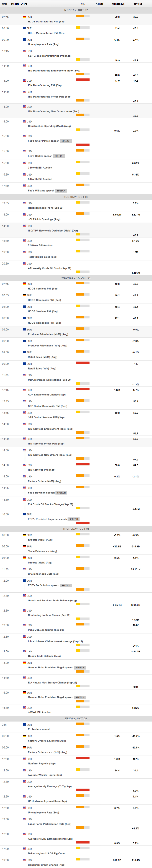
Task: Click the US flag on the JOLTS Job Openings row
Action: coord(25,214)
